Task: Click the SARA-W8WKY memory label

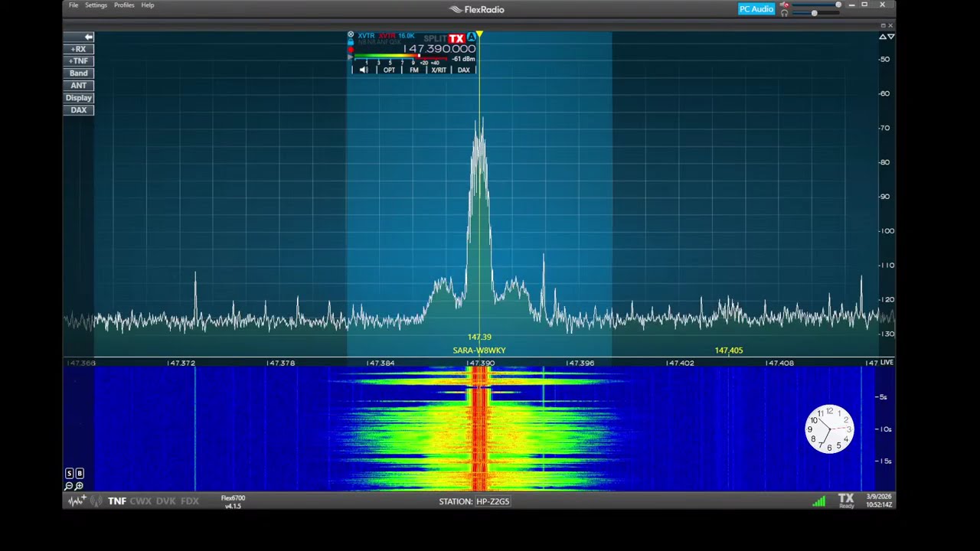Action: pyautogui.click(x=479, y=350)
